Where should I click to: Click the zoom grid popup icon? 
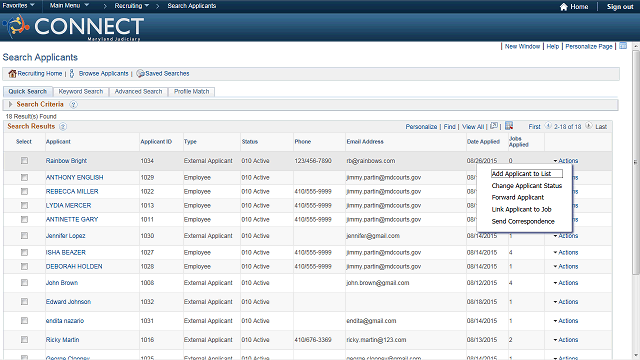494,126
